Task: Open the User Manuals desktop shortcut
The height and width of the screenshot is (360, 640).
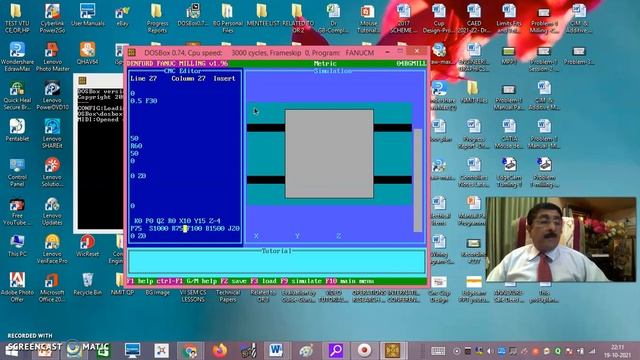Action: 87,16
